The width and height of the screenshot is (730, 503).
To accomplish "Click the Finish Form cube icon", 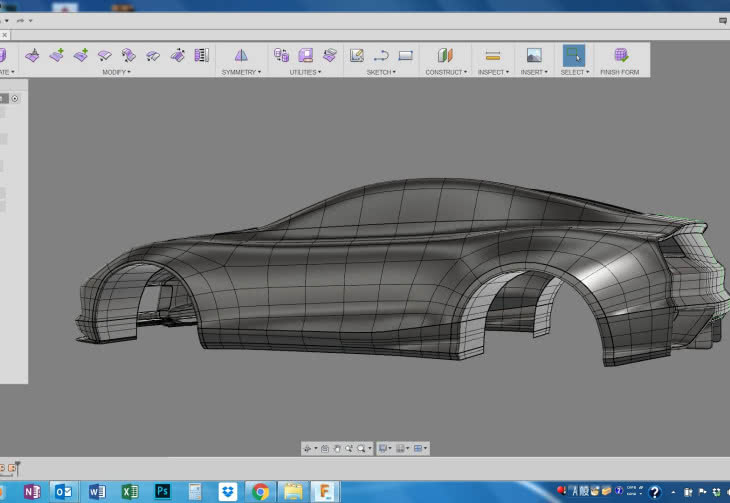I will pos(621,55).
